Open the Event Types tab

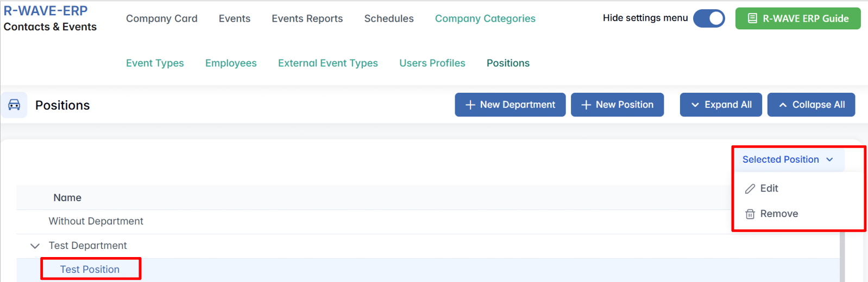click(x=155, y=63)
